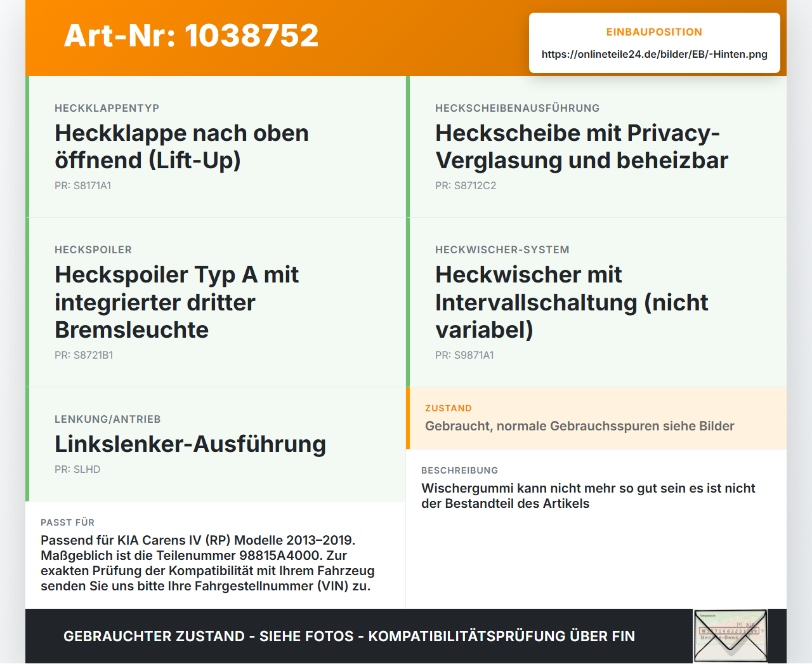812x664 pixels.
Task: Click the envelope thumbnail in the footer
Action: [730, 636]
